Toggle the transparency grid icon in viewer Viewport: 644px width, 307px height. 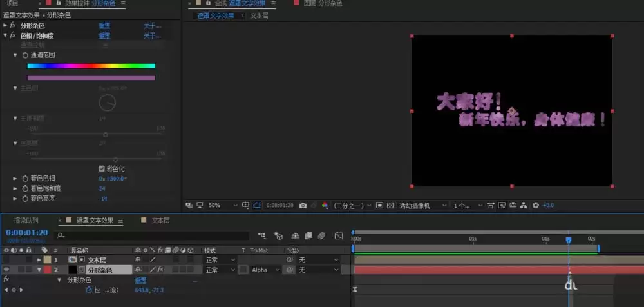tap(391, 205)
